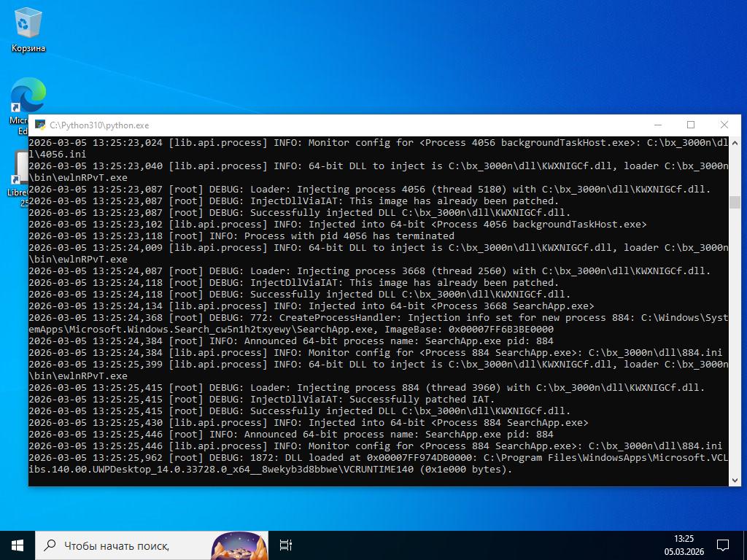Click the magnifier icon in taskbar search
Viewport: 747px width, 560px height.
[x=50, y=545]
